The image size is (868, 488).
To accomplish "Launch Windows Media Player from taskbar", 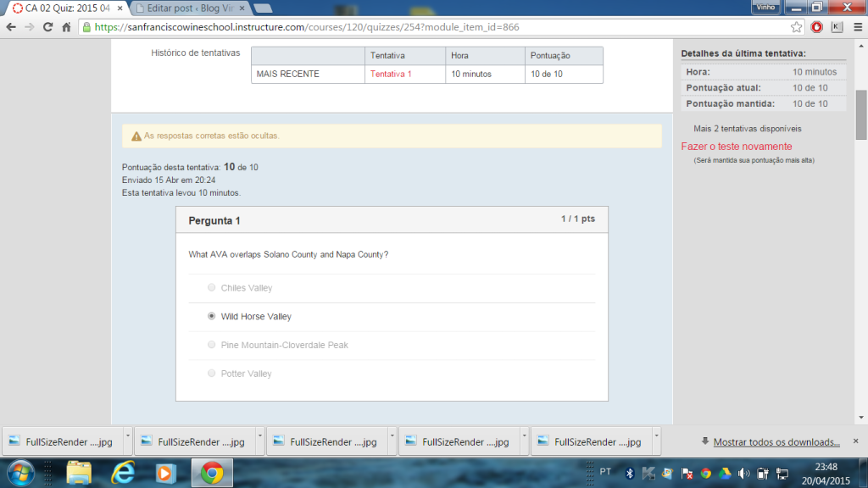I will (167, 472).
